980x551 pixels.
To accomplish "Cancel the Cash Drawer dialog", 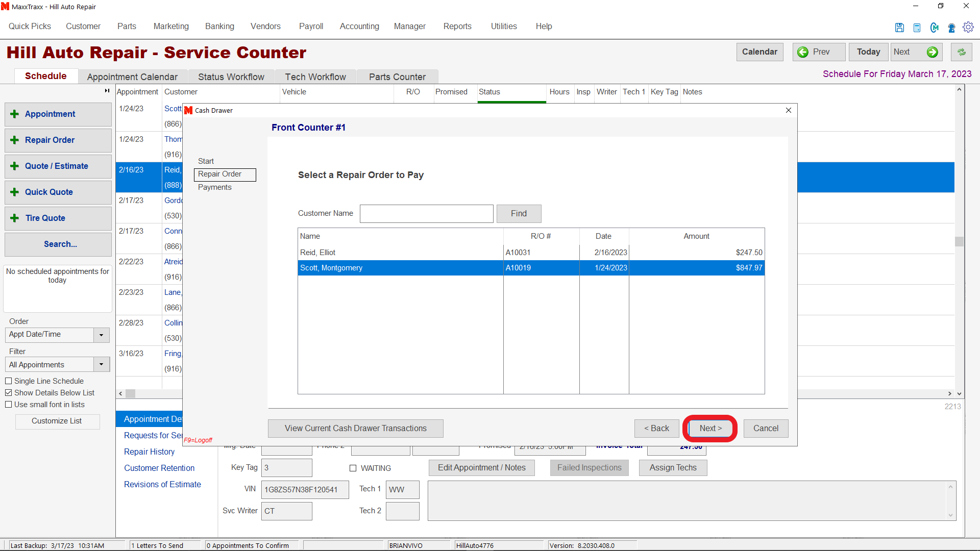I will tap(766, 429).
